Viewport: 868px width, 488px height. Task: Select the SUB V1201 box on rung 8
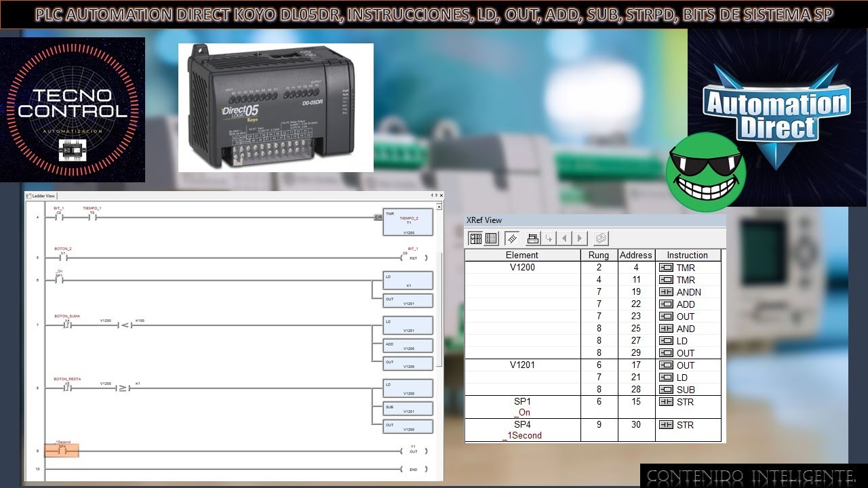[408, 409]
